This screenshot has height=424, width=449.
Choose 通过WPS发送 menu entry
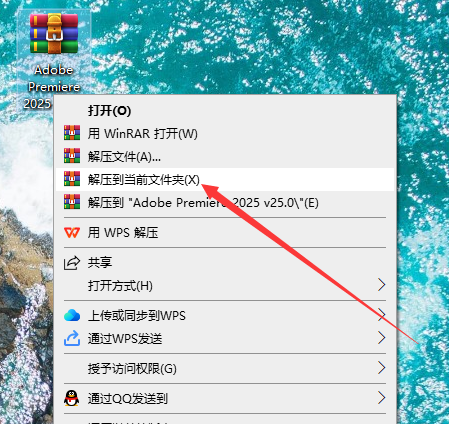pyautogui.click(x=225, y=339)
